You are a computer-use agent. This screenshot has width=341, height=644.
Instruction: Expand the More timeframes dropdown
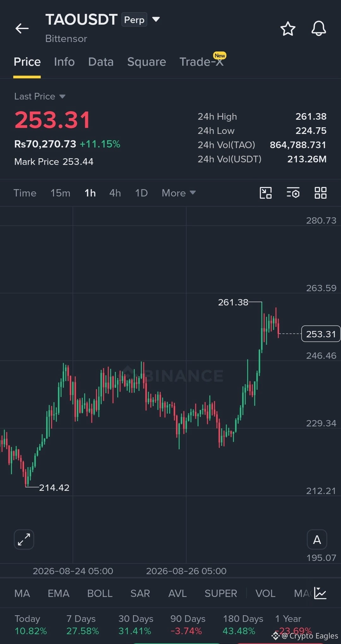[179, 193]
